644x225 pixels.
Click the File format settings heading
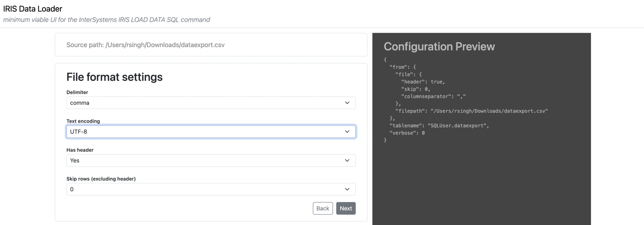[x=114, y=77]
